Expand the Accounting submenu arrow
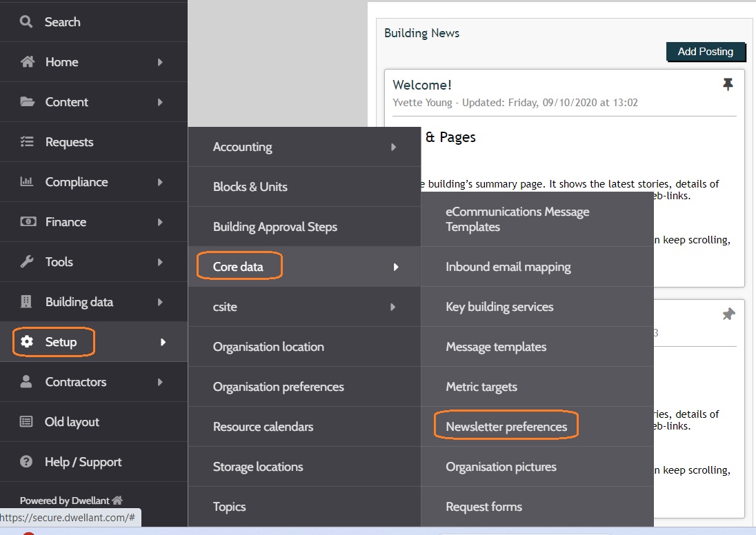Viewport: 756px width, 535px height. click(x=393, y=147)
